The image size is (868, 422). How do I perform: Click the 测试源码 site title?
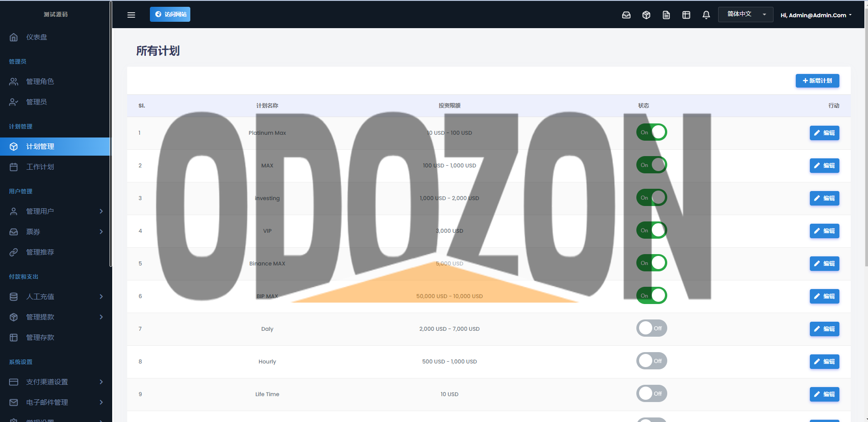point(55,15)
